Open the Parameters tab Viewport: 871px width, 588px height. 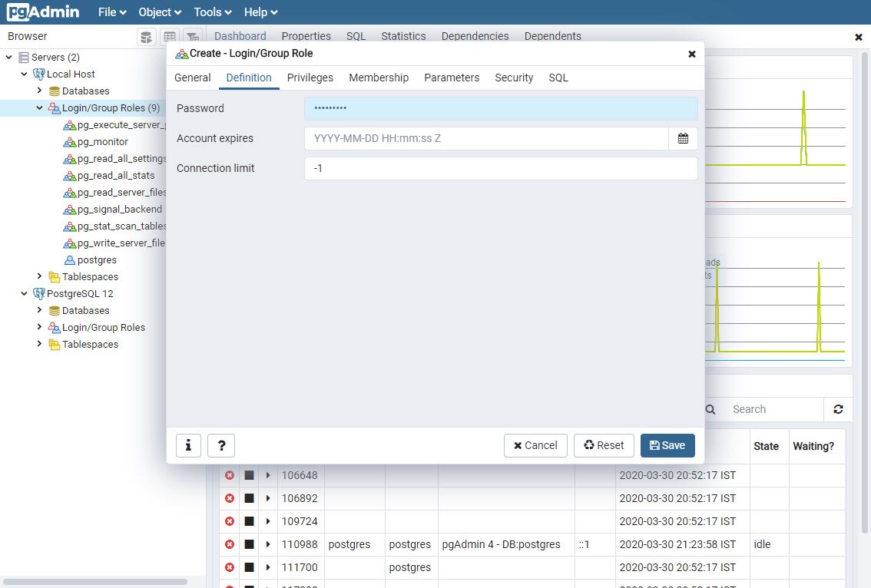[452, 78]
